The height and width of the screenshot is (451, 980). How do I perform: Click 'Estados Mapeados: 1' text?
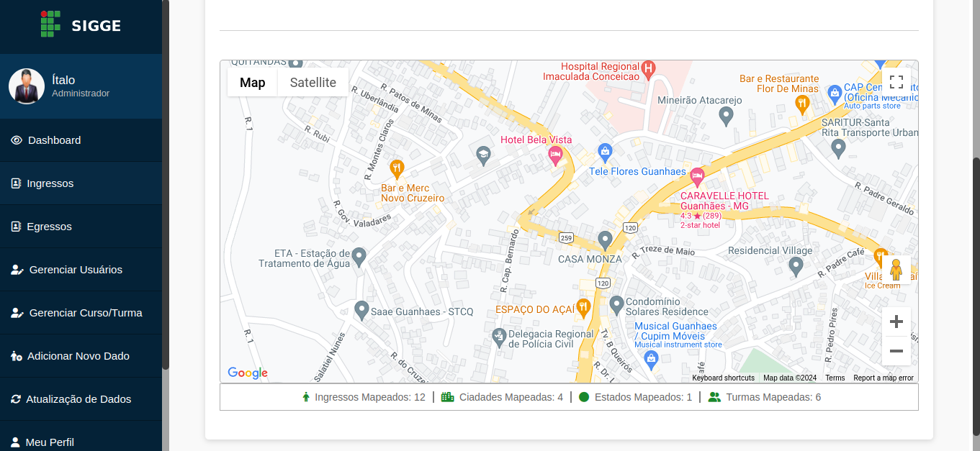[x=643, y=397]
